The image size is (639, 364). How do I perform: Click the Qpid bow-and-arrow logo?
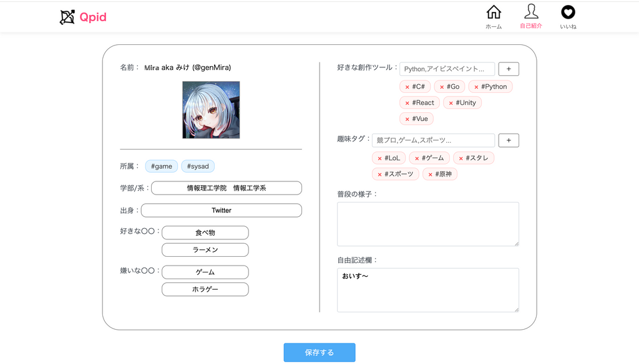coord(67,17)
